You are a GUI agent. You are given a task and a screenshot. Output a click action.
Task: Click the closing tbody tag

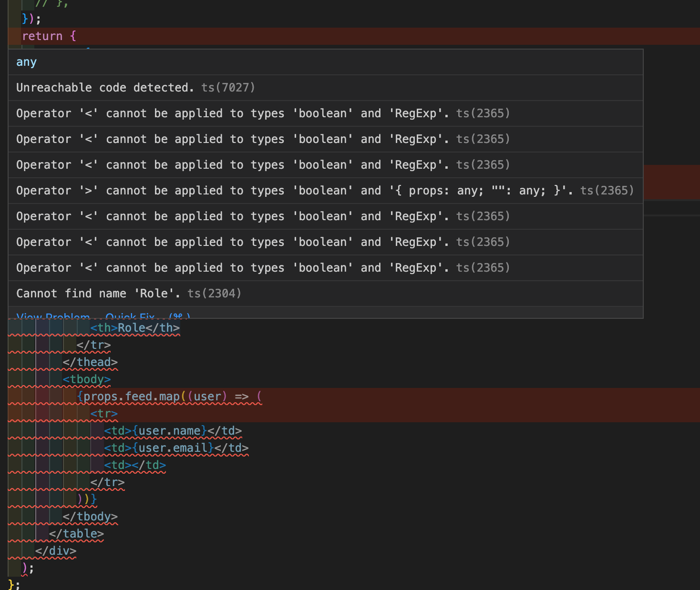[x=90, y=517]
